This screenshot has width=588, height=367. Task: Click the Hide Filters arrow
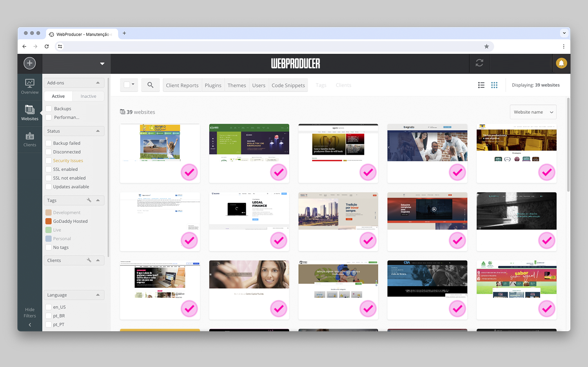pos(30,325)
